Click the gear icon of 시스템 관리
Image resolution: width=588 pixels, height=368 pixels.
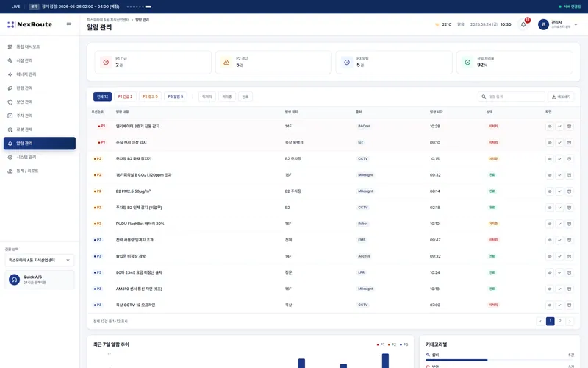10,157
